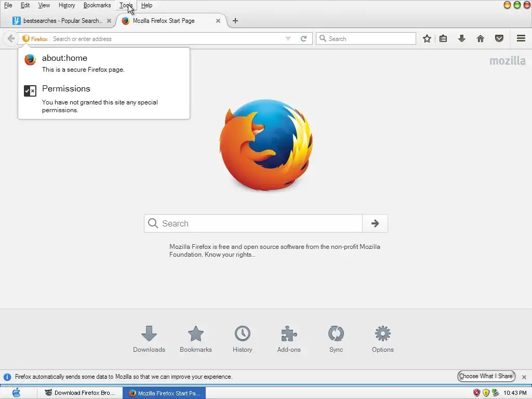Click the large Firefox logo

click(266, 145)
